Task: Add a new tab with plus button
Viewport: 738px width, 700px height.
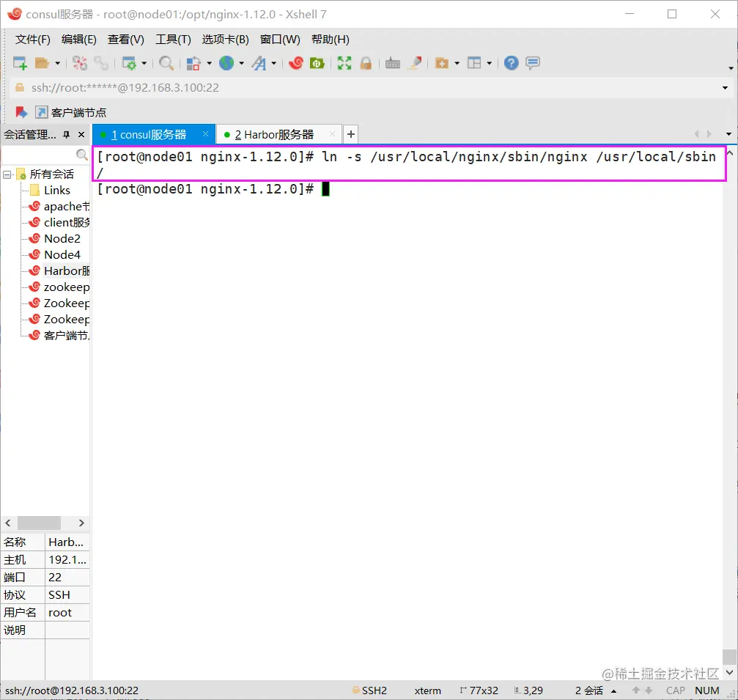Action: click(x=350, y=134)
